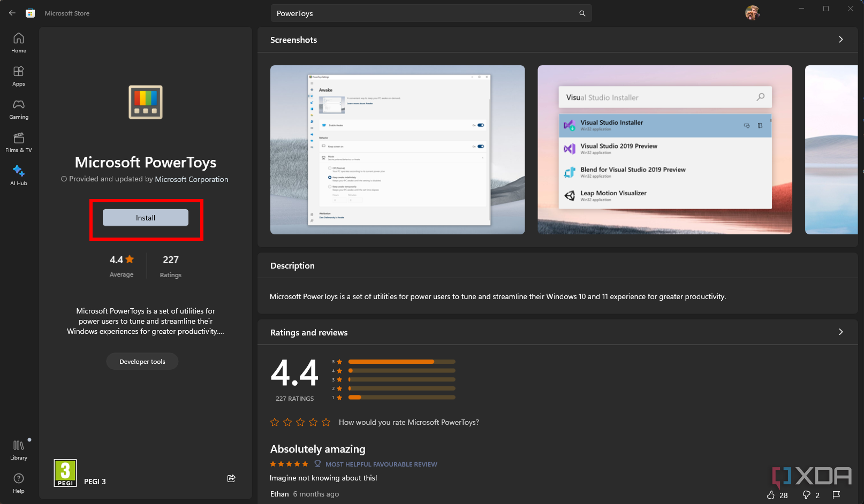Click the PEGI 3 rating badge
Screen dimensions: 864x504
coord(65,473)
